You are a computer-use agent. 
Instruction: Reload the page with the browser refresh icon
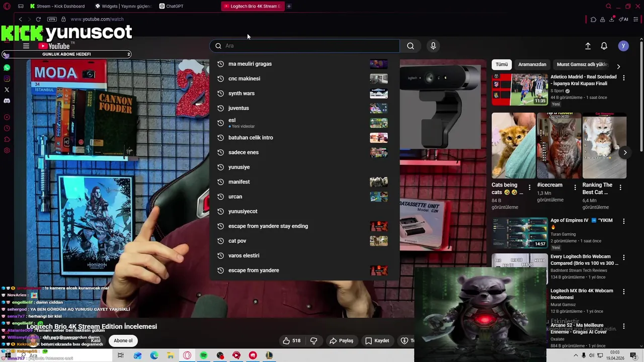[x=38, y=19]
